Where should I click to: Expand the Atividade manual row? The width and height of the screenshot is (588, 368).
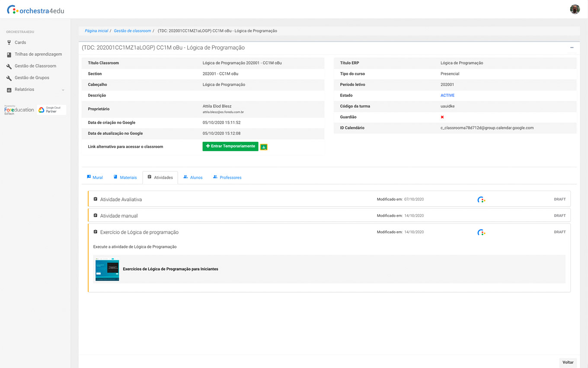click(x=119, y=216)
